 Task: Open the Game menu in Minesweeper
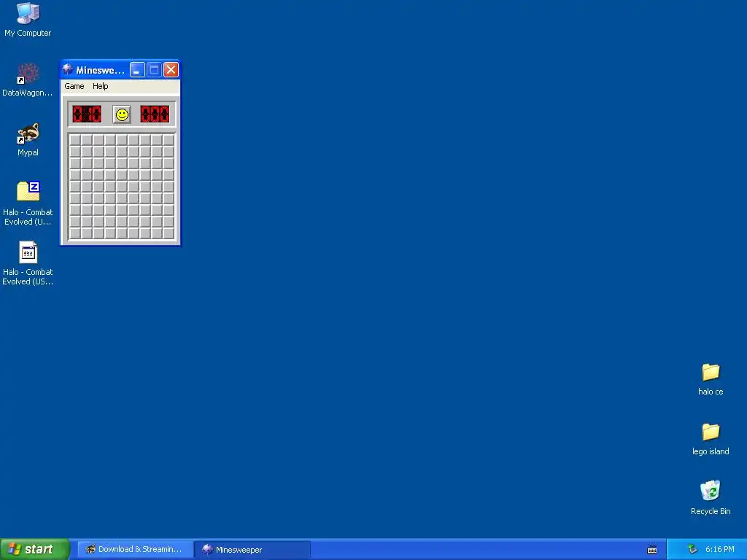click(74, 86)
